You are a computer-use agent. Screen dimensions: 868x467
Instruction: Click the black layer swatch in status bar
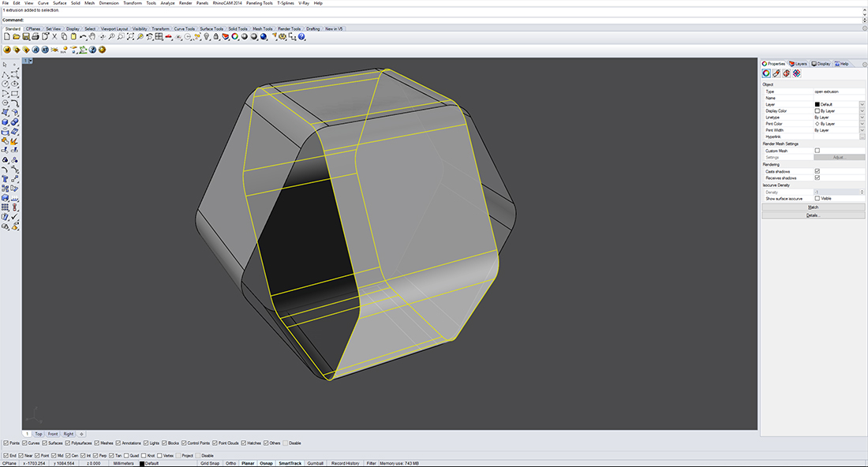(x=142, y=464)
